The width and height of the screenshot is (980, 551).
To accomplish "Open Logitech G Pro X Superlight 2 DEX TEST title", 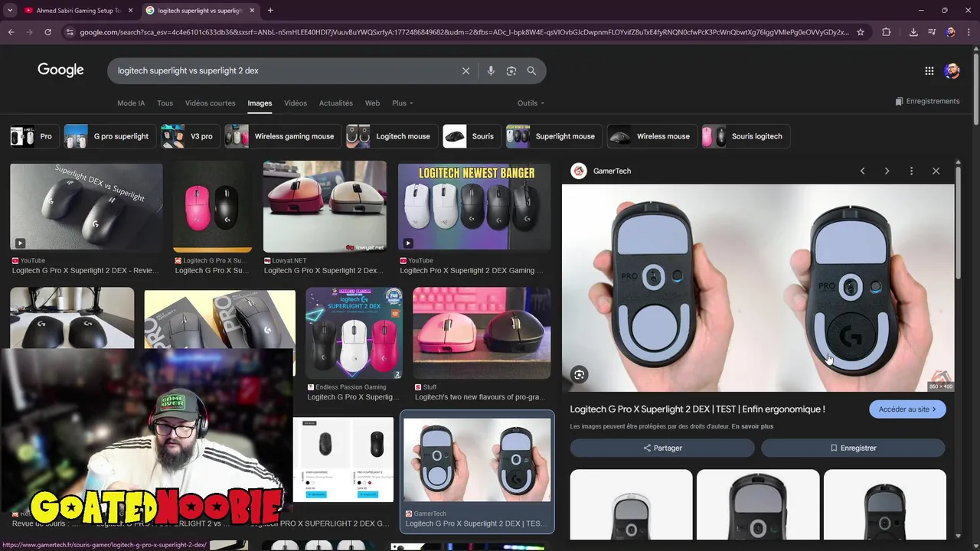I will [x=697, y=409].
